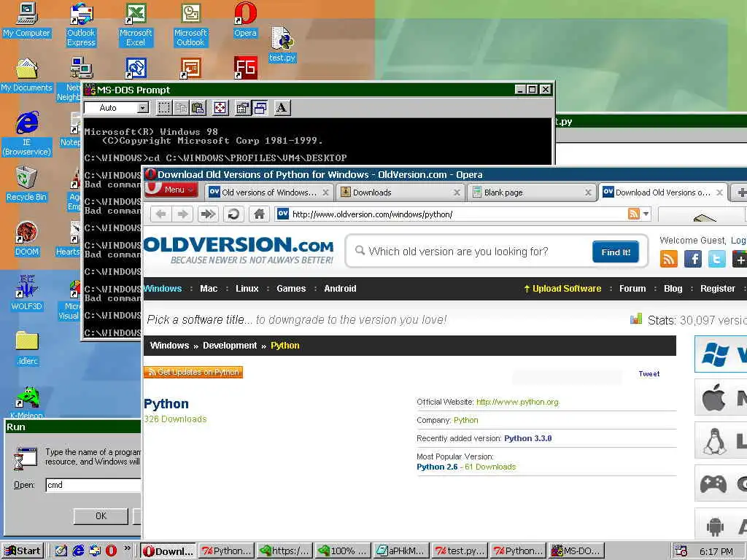The width and height of the screenshot is (747, 560).
Task: Expand the Auto font size dropdown in MS-DOS Prompt
Action: point(143,108)
